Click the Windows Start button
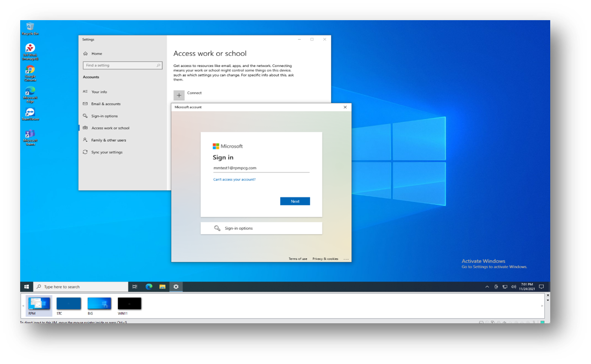This screenshot has height=364, width=591. coord(27,286)
